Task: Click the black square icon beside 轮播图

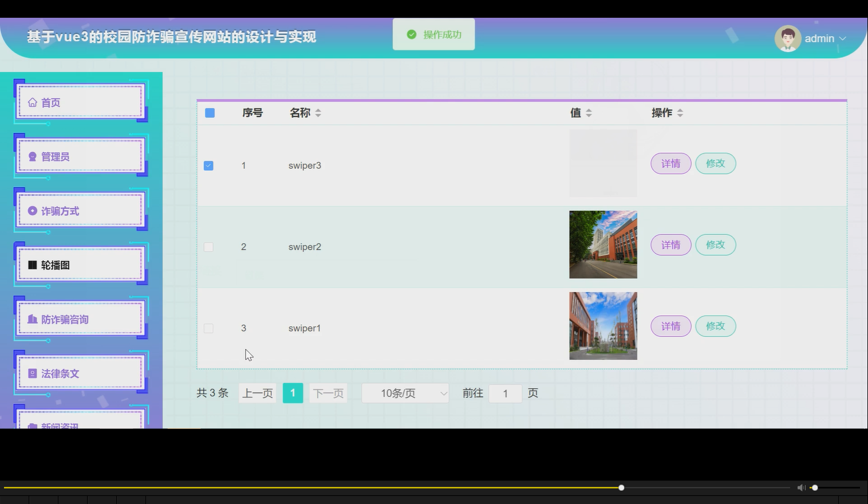Action: point(32,265)
